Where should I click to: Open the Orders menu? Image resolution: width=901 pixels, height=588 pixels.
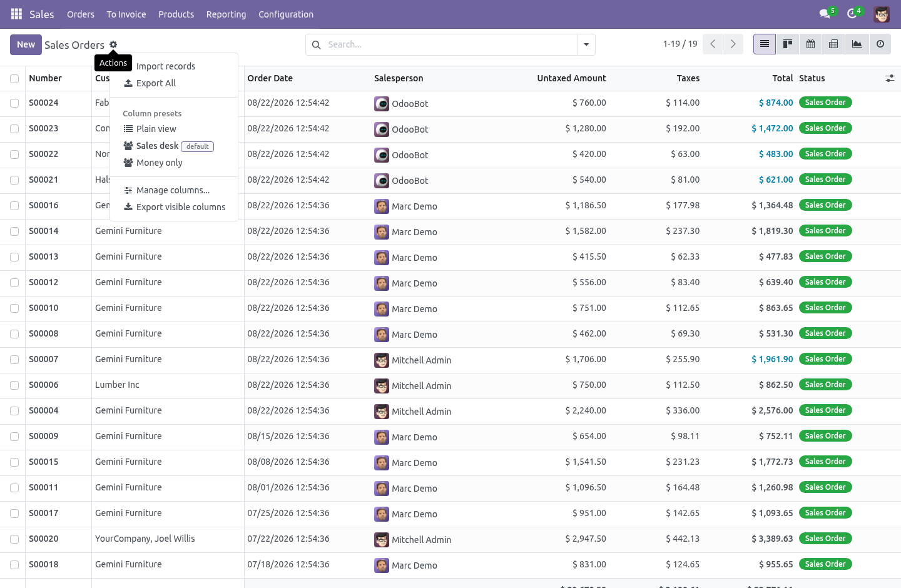tap(81, 14)
